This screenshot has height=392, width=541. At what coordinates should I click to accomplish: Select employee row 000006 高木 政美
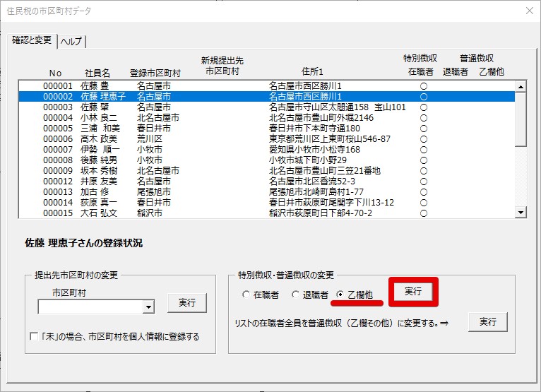(x=266, y=138)
